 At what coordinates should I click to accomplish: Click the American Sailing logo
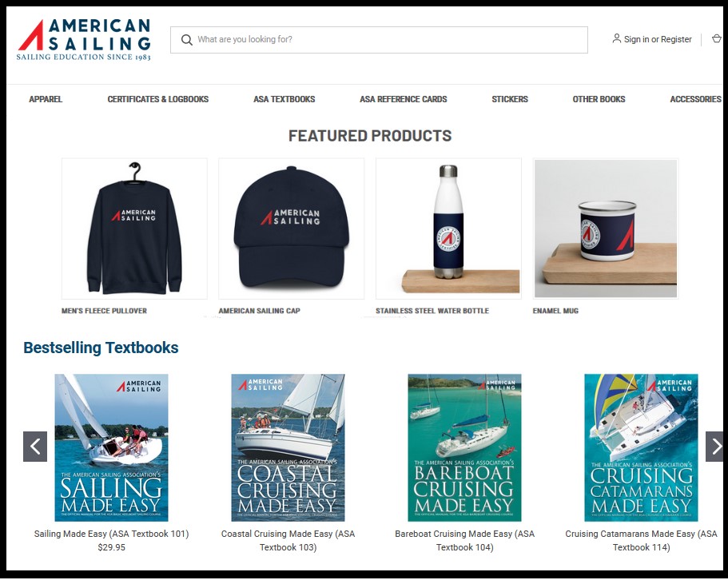pyautogui.click(x=84, y=40)
